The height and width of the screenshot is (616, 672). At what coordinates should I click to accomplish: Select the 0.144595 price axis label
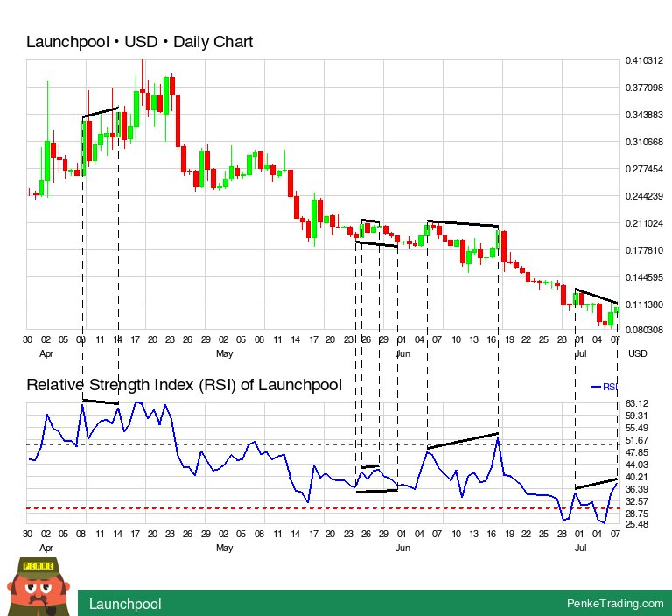pyautogui.click(x=644, y=277)
